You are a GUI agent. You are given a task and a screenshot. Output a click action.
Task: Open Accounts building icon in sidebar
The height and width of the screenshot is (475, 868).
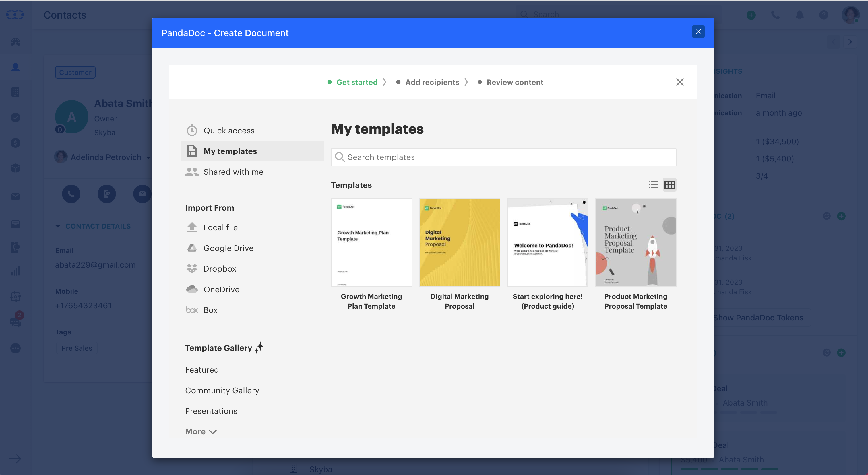coord(15,92)
